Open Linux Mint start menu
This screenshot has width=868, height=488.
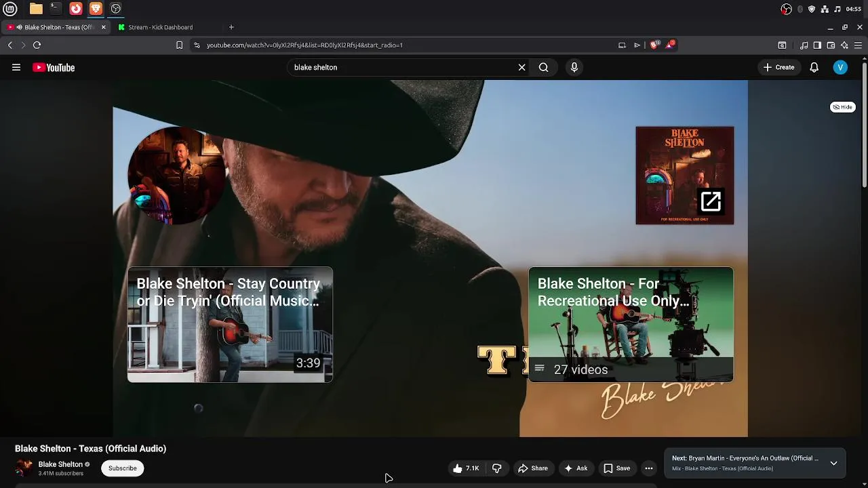pyautogui.click(x=10, y=9)
